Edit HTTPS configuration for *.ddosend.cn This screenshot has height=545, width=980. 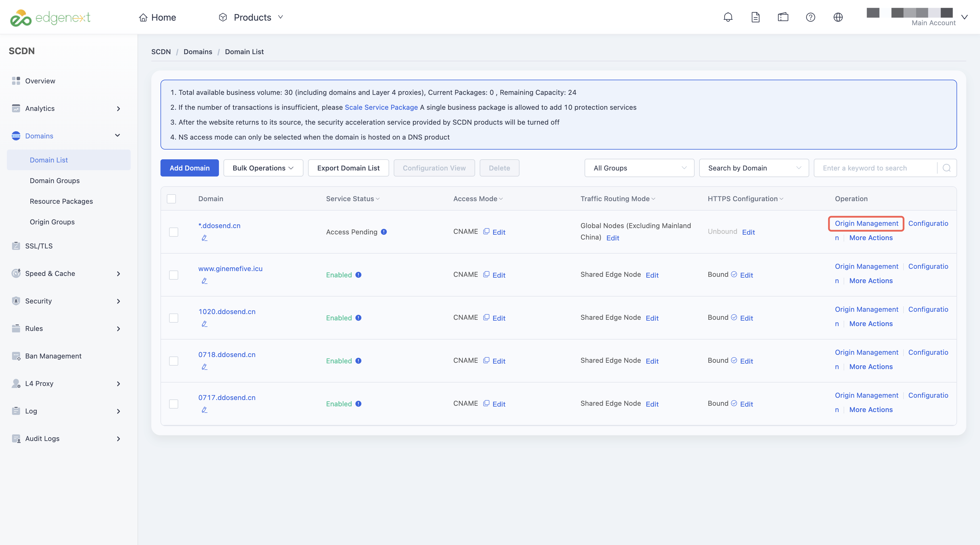pyautogui.click(x=748, y=232)
